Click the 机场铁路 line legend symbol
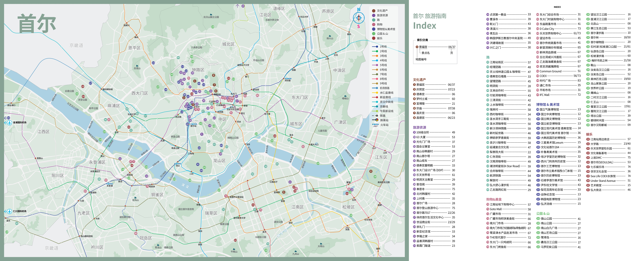The height and width of the screenshot is (261, 644). point(375,88)
